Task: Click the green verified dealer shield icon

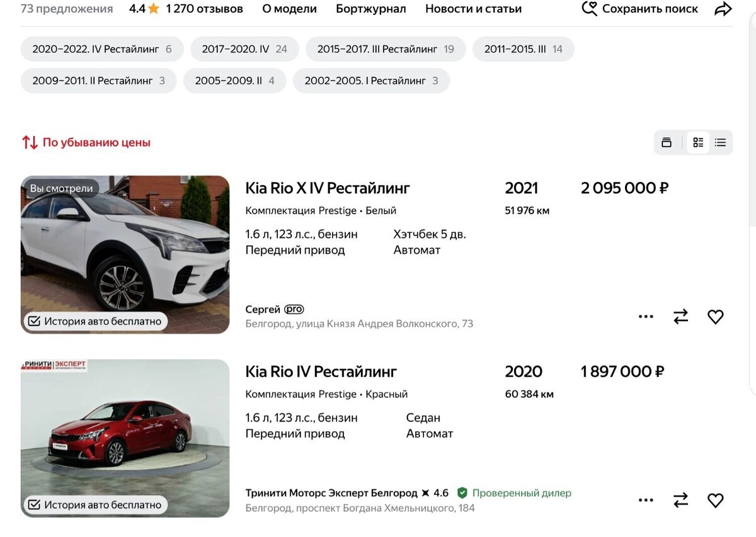Action: click(x=462, y=492)
